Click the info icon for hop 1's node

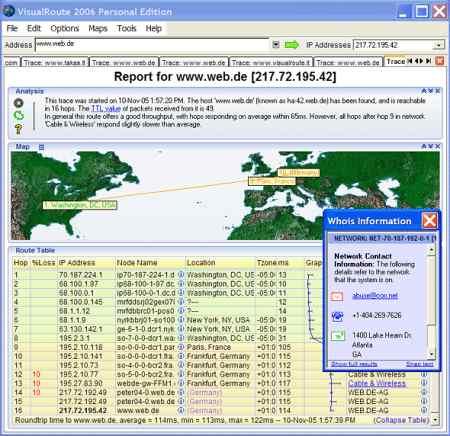181,275
